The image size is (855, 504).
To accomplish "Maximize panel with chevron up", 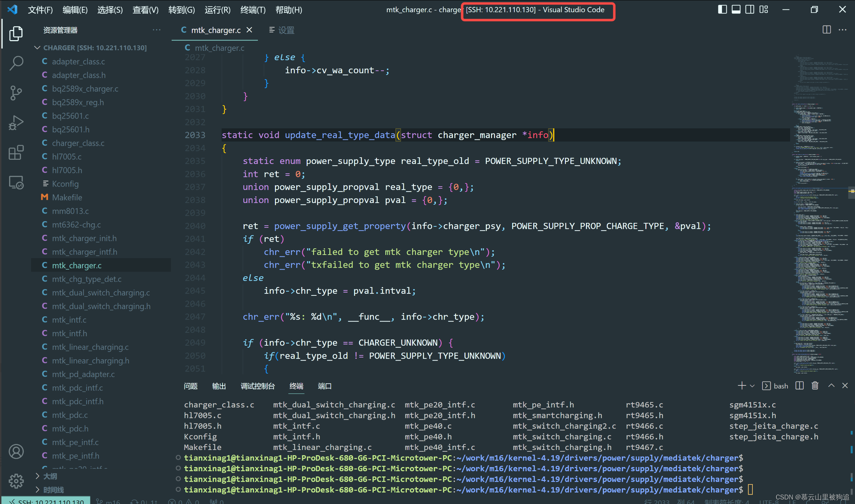I will [832, 385].
